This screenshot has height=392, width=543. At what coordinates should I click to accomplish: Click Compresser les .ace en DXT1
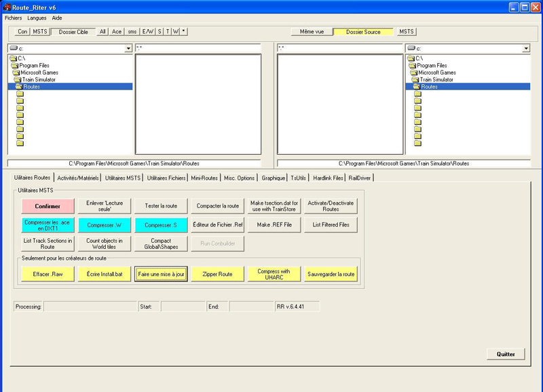pos(48,225)
